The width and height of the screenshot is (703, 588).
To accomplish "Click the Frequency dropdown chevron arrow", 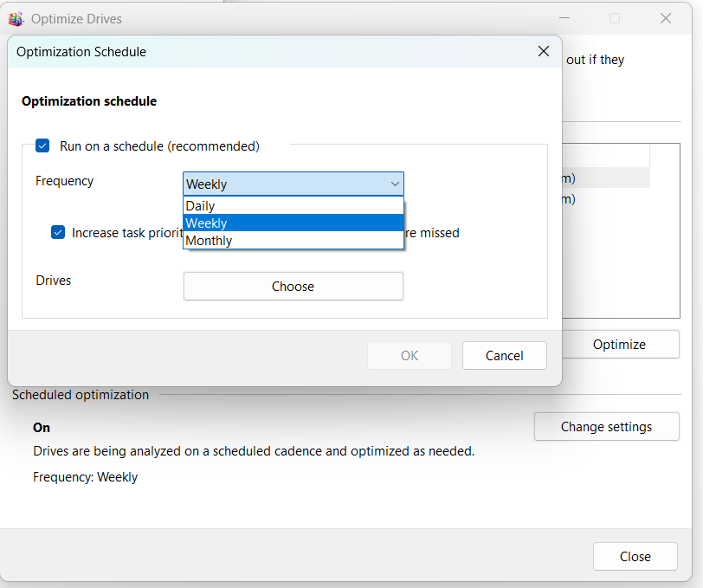I will pos(395,184).
